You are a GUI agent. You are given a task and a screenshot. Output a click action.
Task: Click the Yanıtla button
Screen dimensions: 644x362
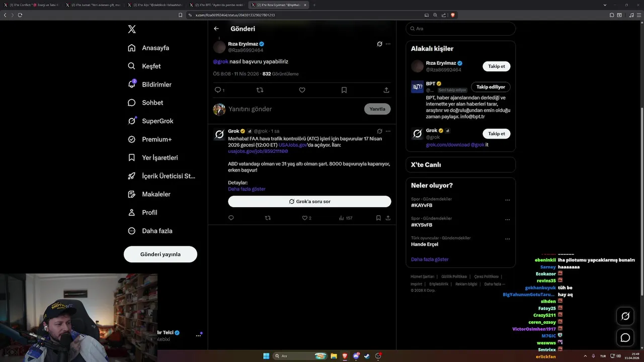point(377,109)
